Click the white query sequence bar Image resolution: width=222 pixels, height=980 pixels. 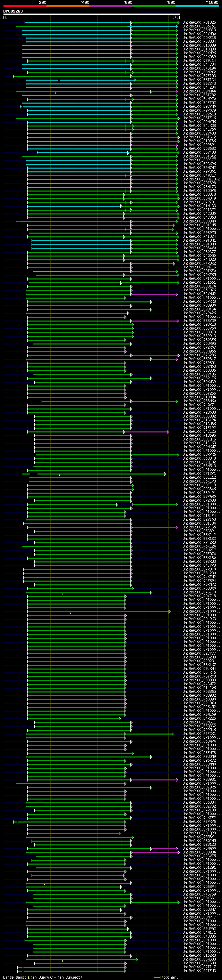click(92, 14)
